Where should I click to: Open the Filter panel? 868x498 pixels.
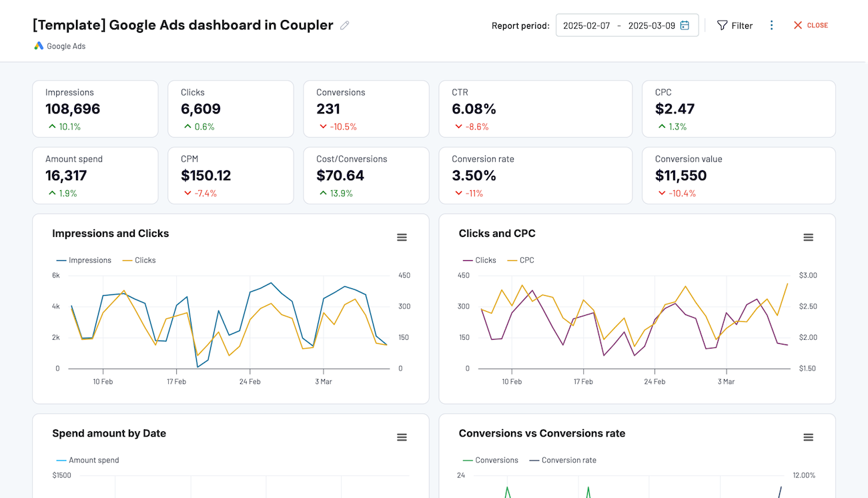pyautogui.click(x=735, y=25)
